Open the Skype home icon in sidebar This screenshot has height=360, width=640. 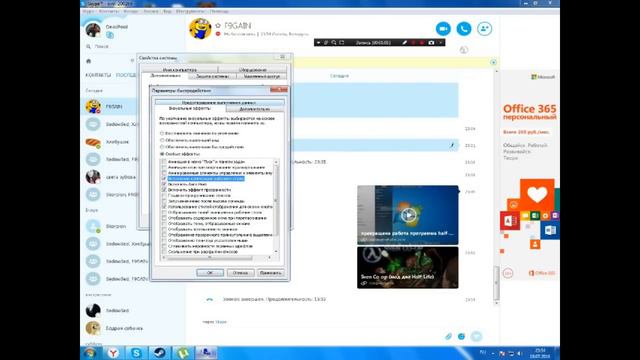pos(89,61)
